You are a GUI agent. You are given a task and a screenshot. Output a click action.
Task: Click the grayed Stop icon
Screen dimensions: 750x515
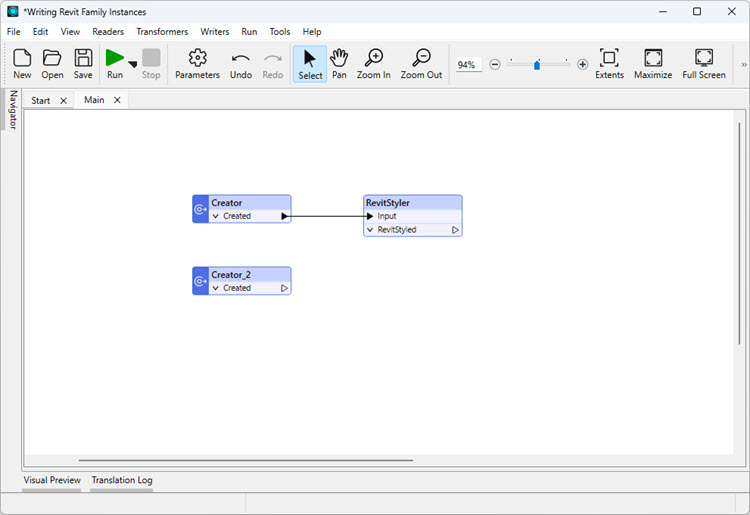(151, 58)
